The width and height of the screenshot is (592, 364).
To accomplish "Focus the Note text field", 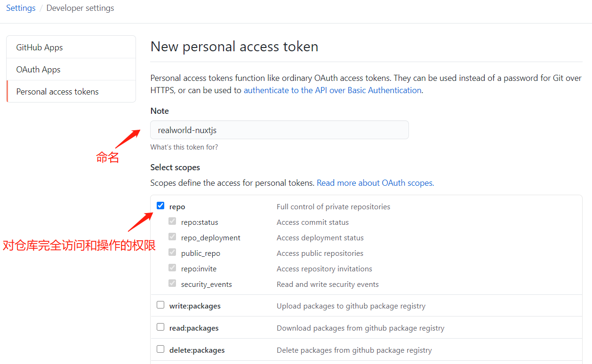I will tap(280, 130).
